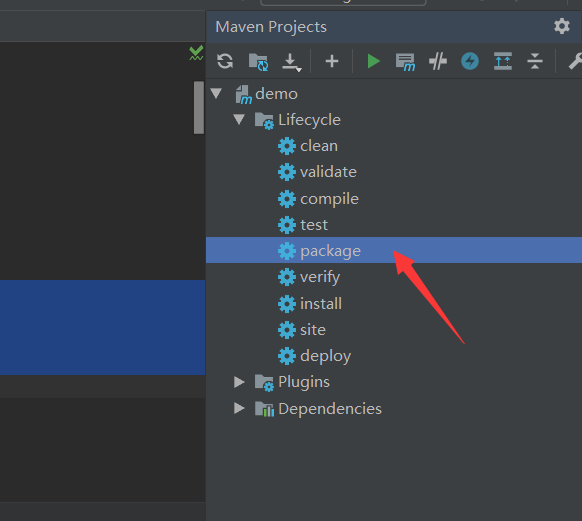Click the Plugins folder icon
This screenshot has width=582, height=521.
pyautogui.click(x=264, y=383)
